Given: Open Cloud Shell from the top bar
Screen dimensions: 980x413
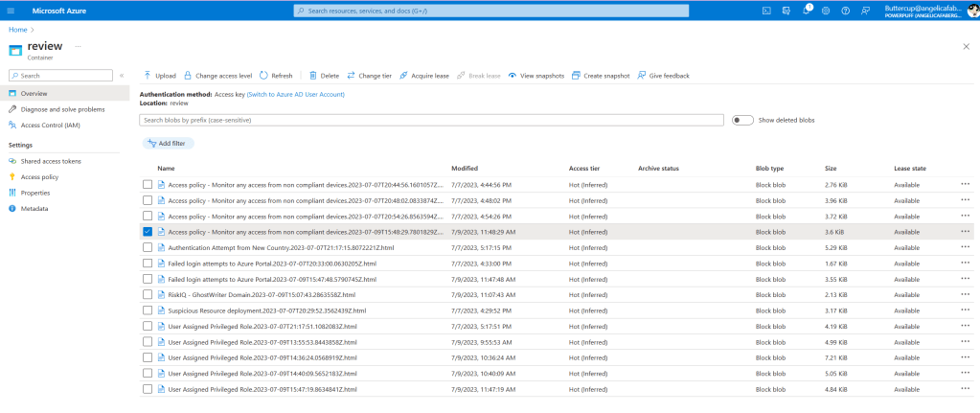Looking at the screenshot, I should (766, 11).
